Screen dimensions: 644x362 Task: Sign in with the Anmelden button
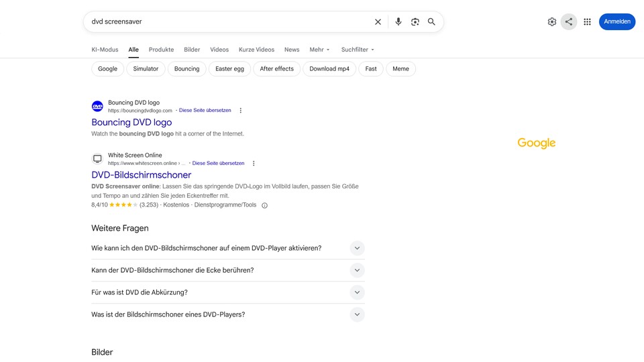click(617, 21)
